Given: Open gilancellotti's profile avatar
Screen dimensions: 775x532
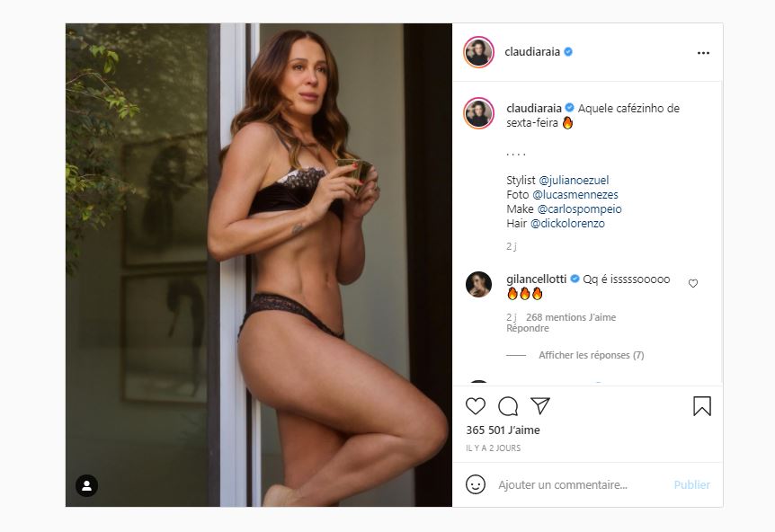Looking at the screenshot, I should click(478, 285).
